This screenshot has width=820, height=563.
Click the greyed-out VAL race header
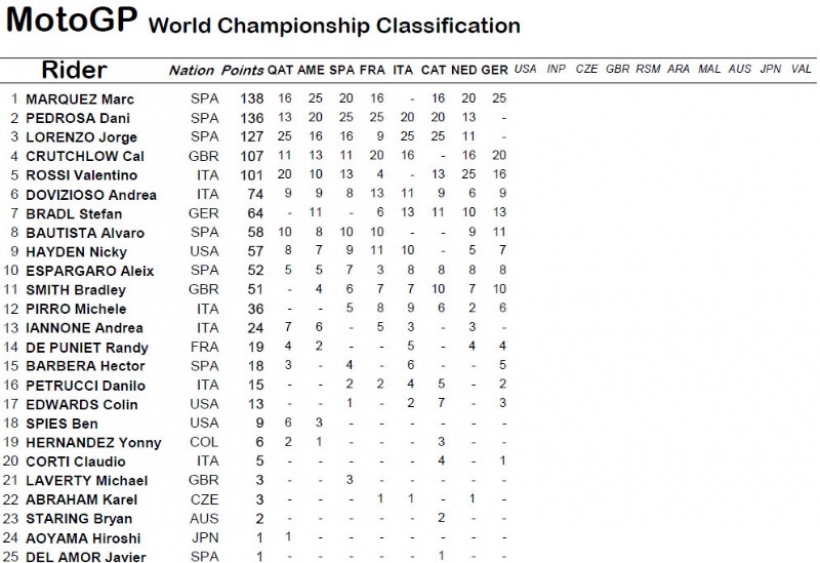click(x=801, y=69)
